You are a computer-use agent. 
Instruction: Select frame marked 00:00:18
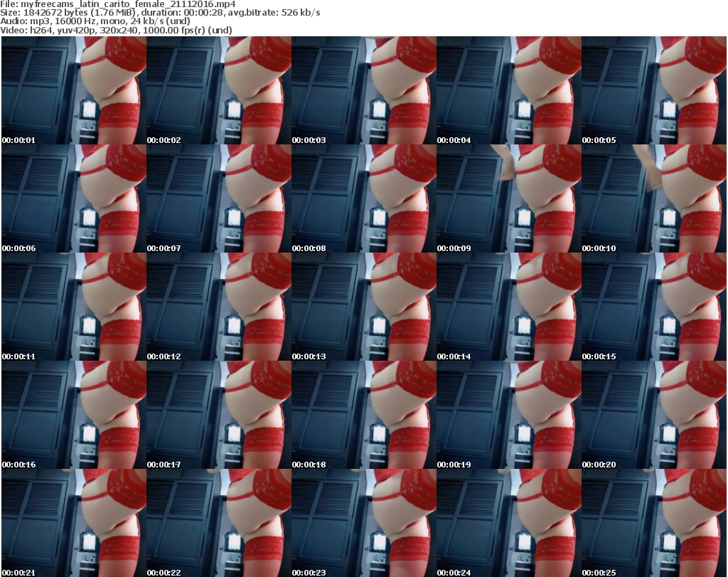click(364, 415)
